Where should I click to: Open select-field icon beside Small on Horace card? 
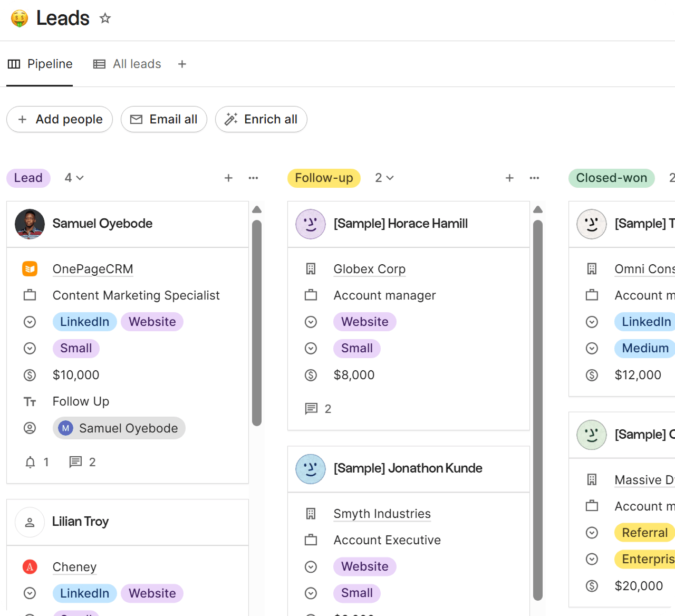point(311,348)
